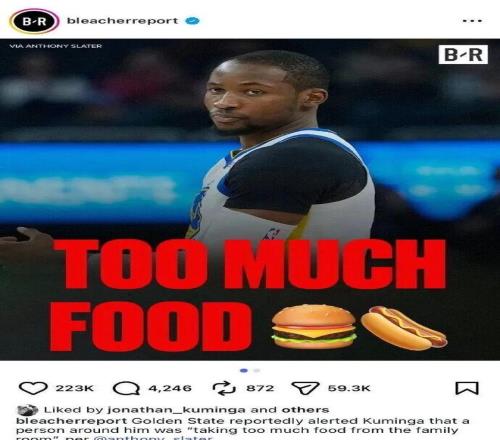
Task: Tap the 872 reposts count
Action: click(260, 388)
